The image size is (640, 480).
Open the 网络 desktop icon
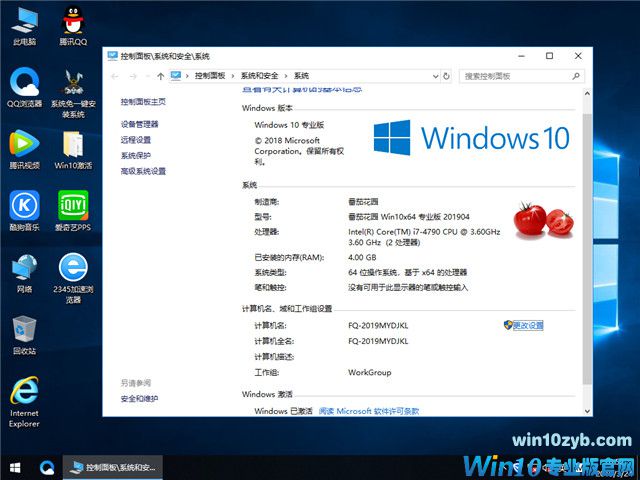(24, 273)
